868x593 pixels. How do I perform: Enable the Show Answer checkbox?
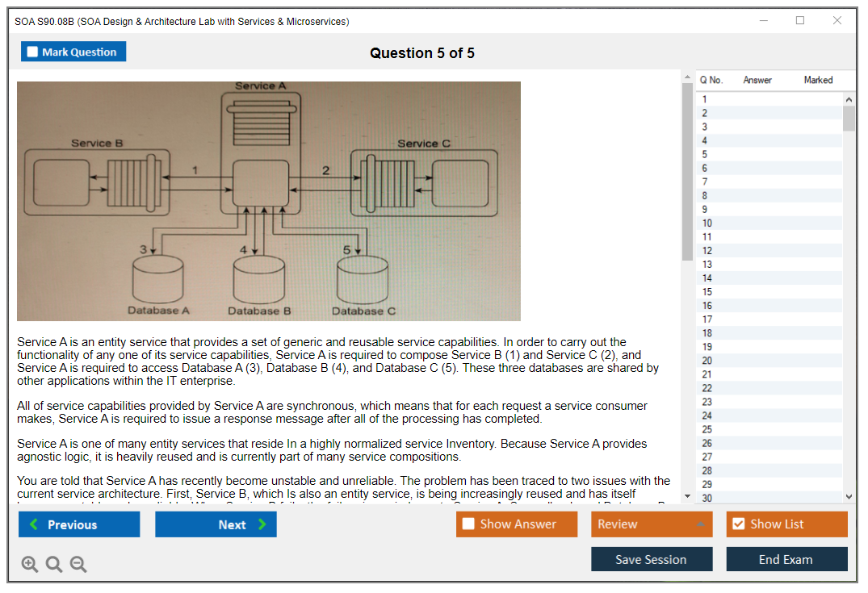(468, 524)
